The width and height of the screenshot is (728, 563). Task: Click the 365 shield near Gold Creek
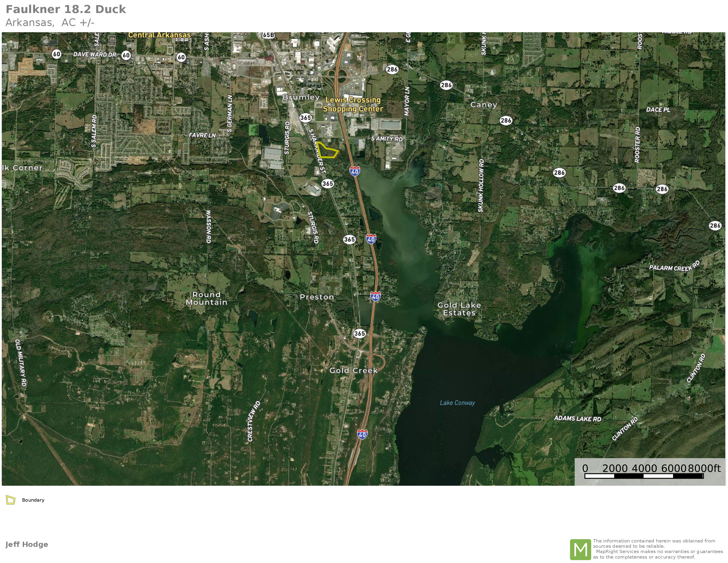[359, 334]
